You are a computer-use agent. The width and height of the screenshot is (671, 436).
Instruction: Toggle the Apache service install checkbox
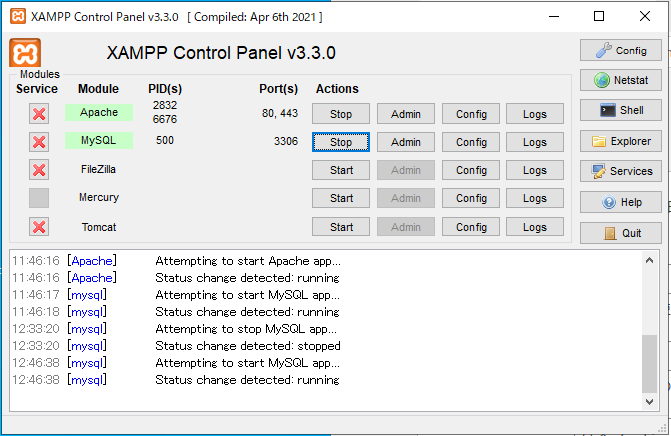point(39,114)
